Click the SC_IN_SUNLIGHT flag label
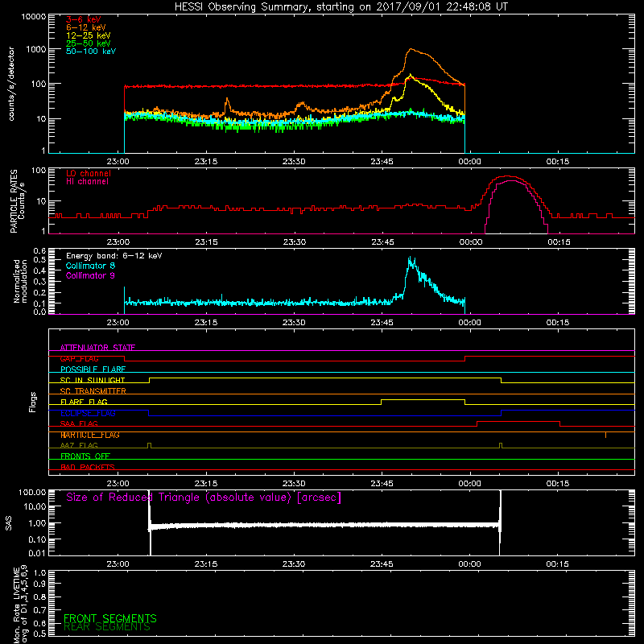 (93, 380)
